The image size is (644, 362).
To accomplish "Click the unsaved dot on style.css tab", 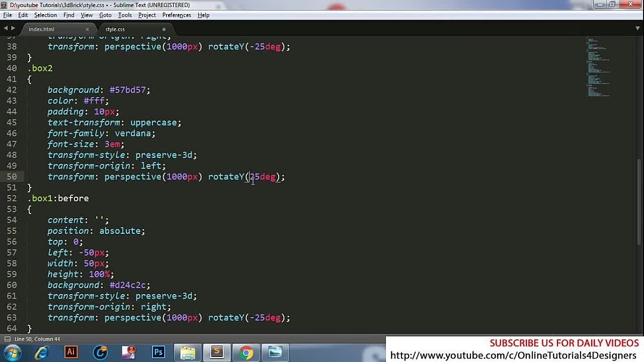I will (x=164, y=29).
